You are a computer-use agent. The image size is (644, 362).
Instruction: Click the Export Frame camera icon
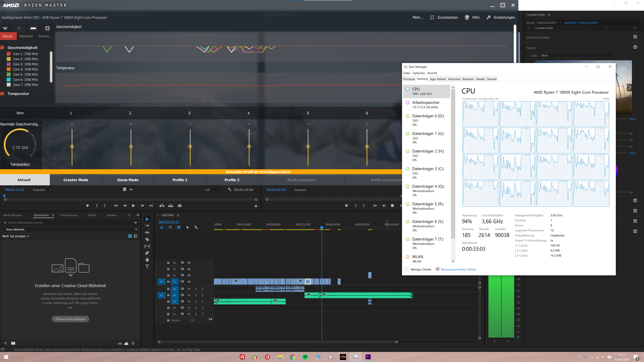[x=179, y=206]
